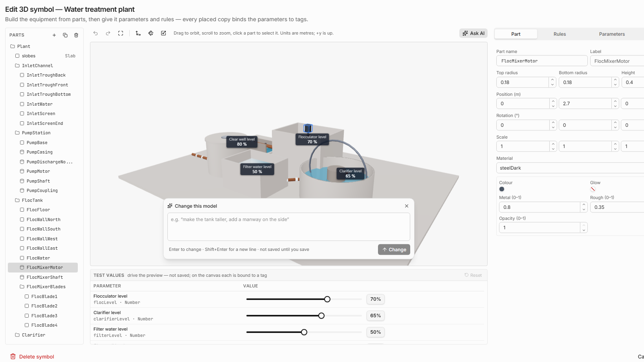
Task: Duplicate the selected part using the copy icon
Action: [x=65, y=35]
